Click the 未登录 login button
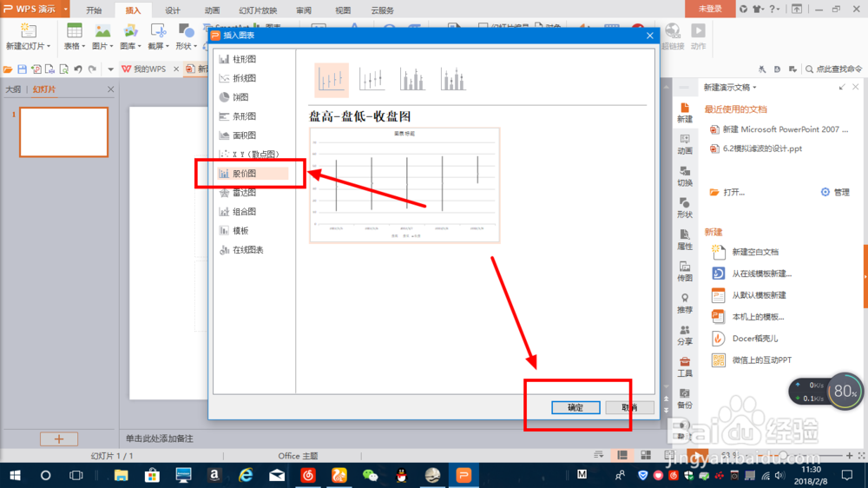This screenshot has height=488, width=868. click(x=710, y=9)
